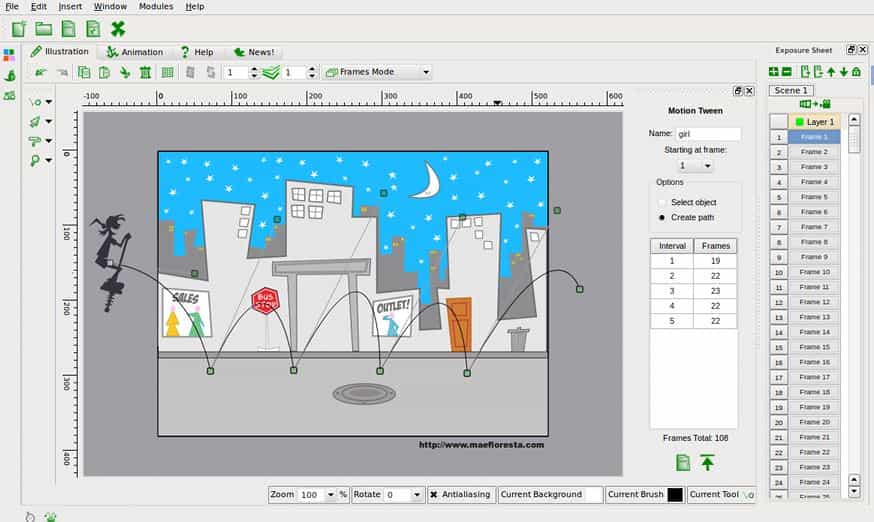874x522 pixels.
Task: Increase spinner left of onion skin icon
Action: pos(254,69)
